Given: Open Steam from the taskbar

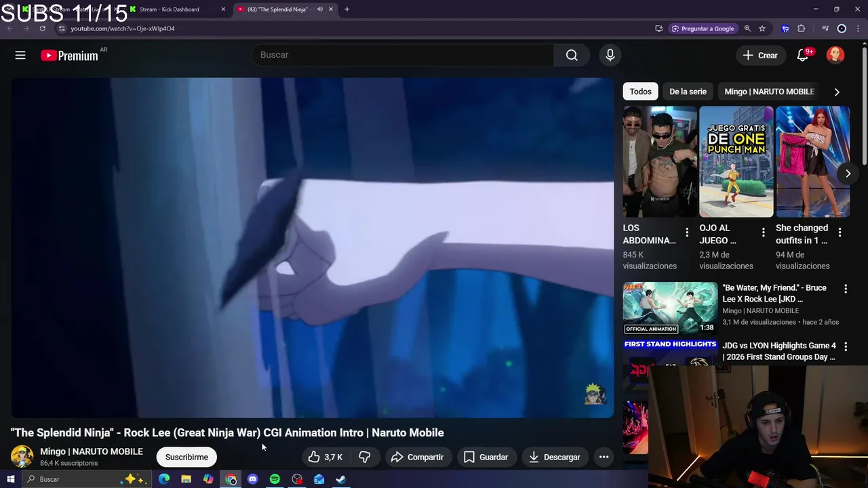Looking at the screenshot, I should 341,479.
